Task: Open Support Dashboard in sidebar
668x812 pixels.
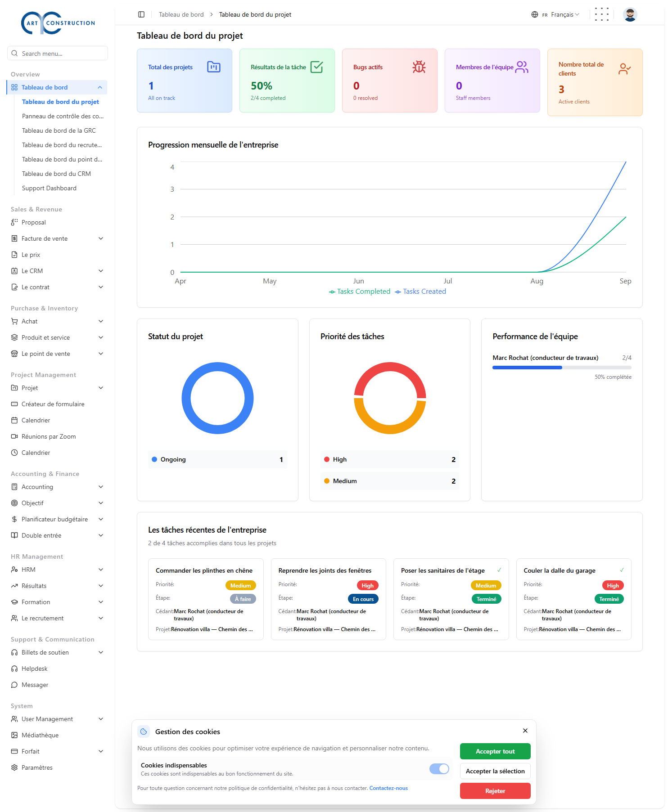Action: coord(50,188)
